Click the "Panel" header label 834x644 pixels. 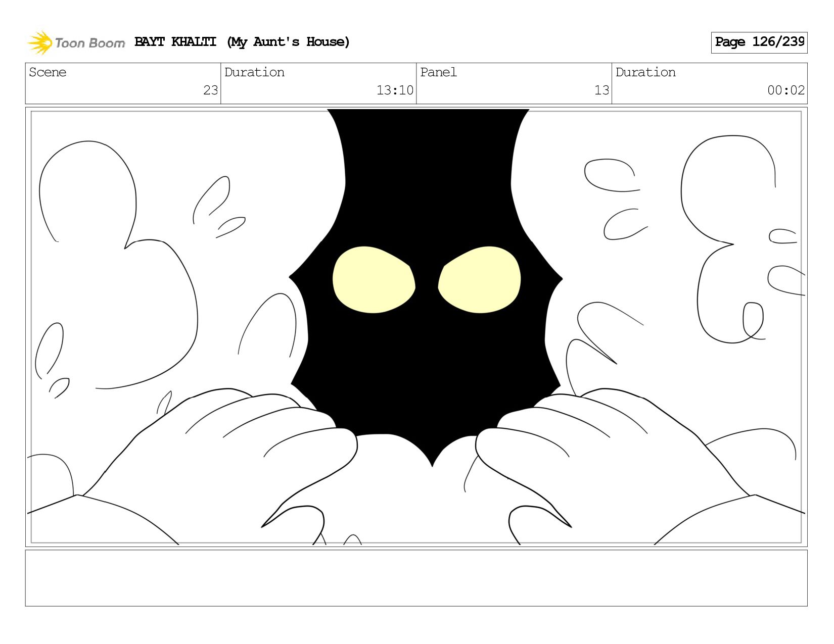[438, 72]
